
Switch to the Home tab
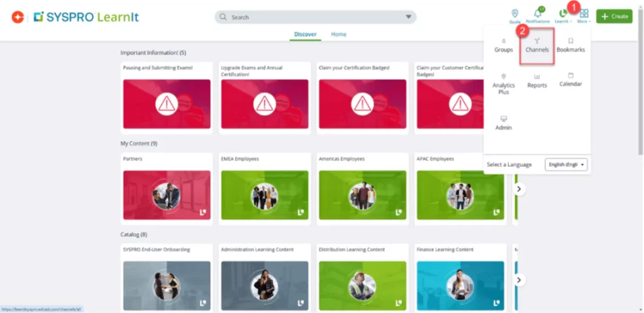point(338,34)
